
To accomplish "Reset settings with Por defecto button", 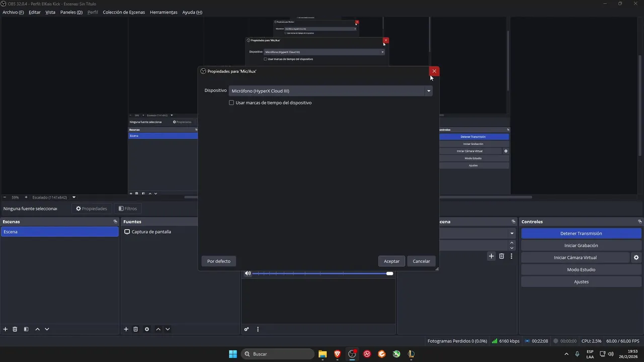I will 219,261.
